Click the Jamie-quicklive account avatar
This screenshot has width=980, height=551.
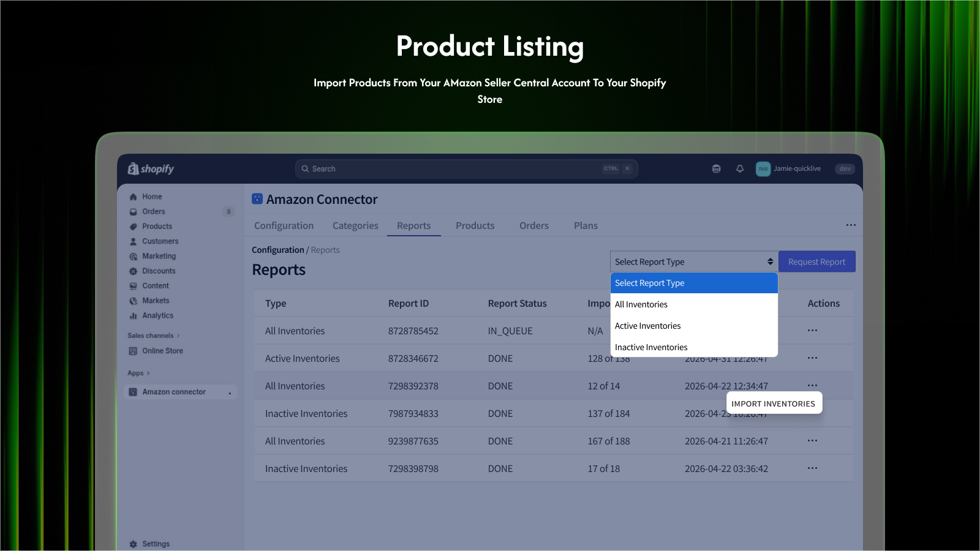(763, 169)
